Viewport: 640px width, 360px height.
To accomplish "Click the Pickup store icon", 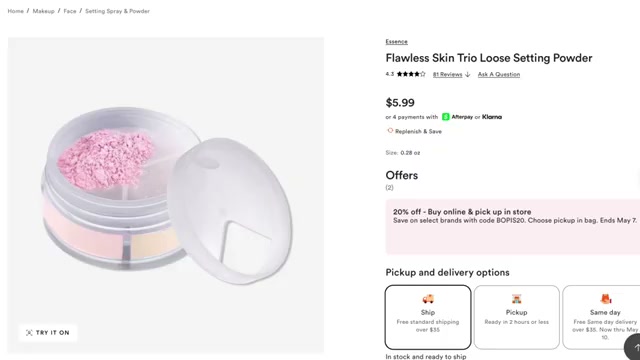I will (516, 299).
